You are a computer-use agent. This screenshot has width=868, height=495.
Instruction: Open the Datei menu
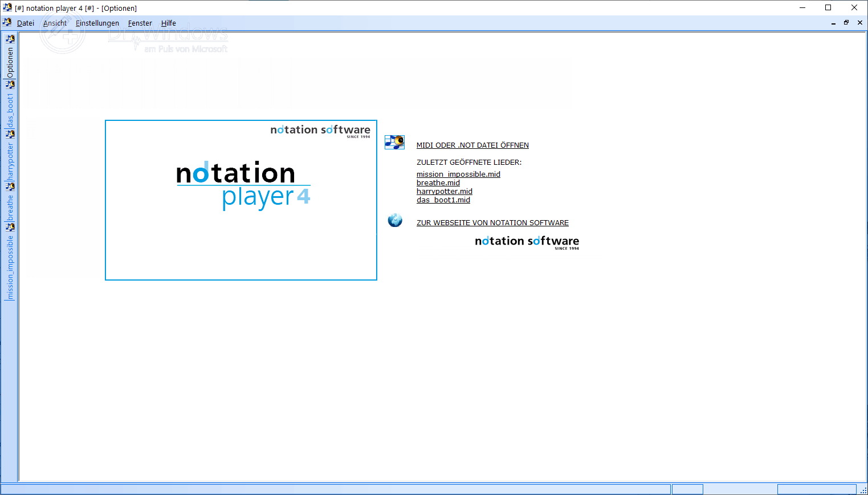pyautogui.click(x=25, y=23)
